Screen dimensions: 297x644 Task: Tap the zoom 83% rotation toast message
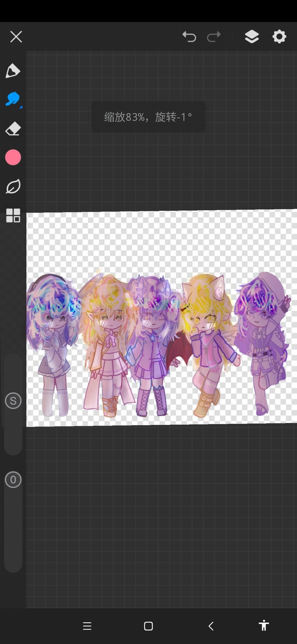pos(148,117)
